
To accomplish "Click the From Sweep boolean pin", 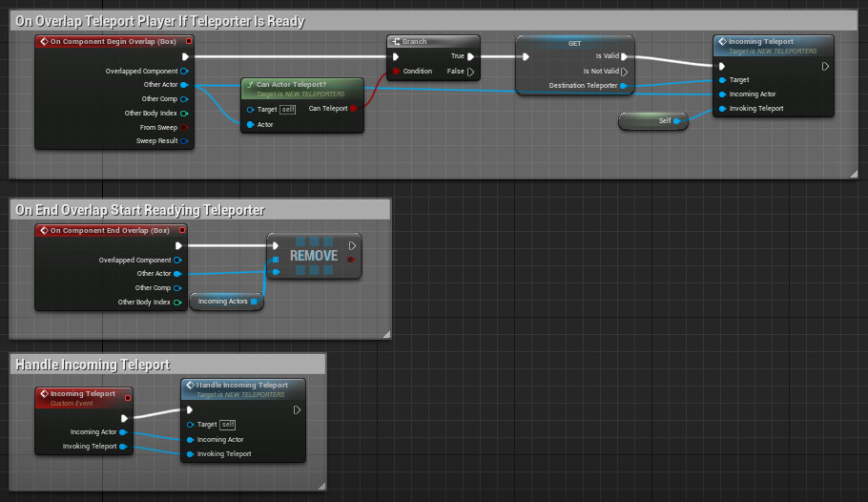I will pos(184,128).
